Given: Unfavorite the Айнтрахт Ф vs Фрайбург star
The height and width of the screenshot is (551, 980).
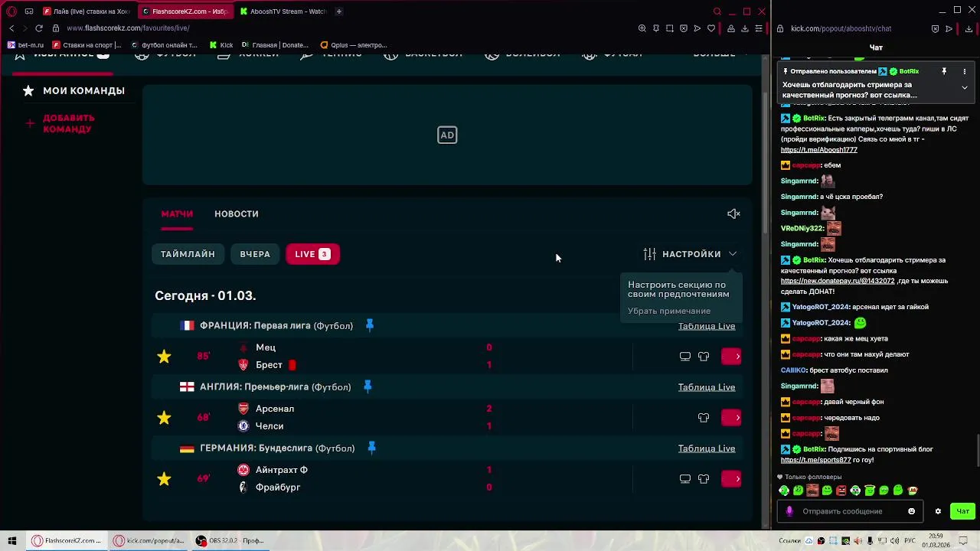Looking at the screenshot, I should (164, 479).
